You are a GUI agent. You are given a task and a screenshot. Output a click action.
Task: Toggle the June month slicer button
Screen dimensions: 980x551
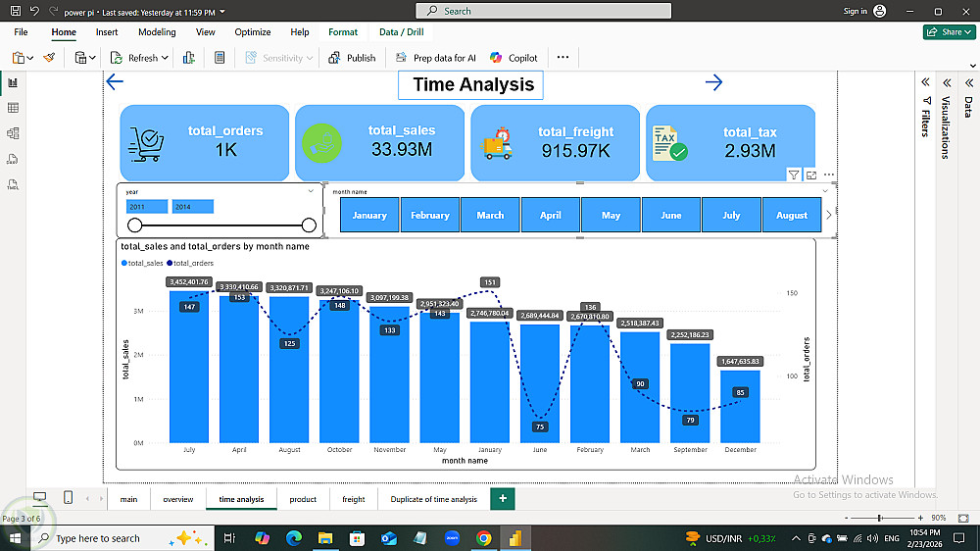671,215
